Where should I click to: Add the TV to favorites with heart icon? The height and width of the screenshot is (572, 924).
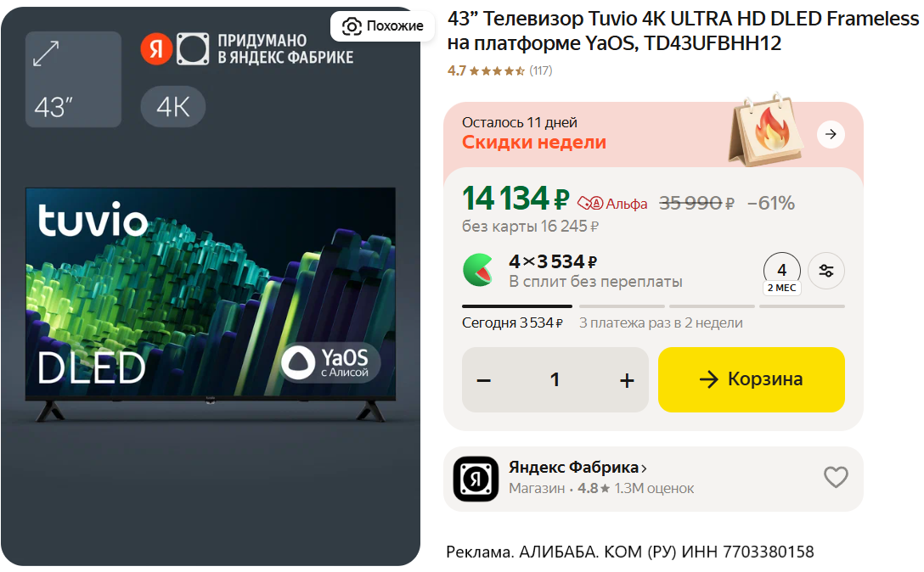(835, 477)
